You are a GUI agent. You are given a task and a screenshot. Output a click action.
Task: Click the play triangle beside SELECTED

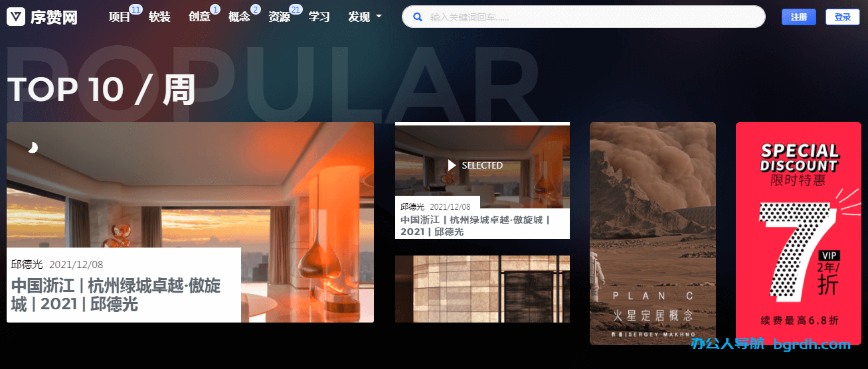click(452, 165)
